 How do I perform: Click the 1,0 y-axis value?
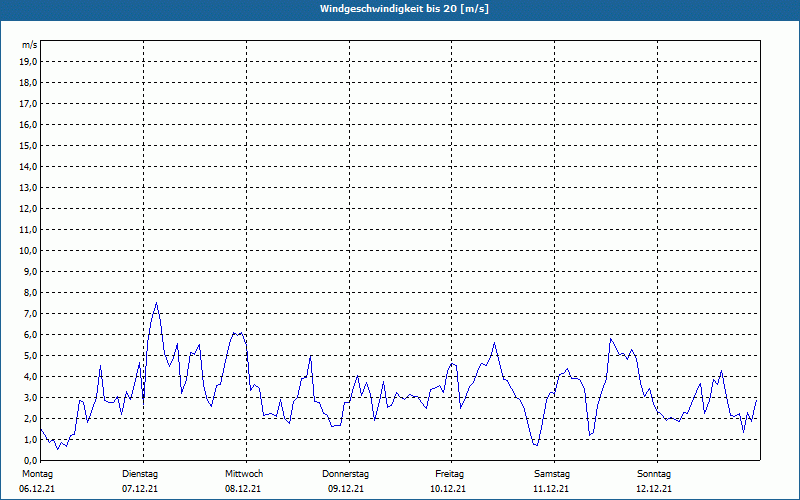[x=31, y=440]
